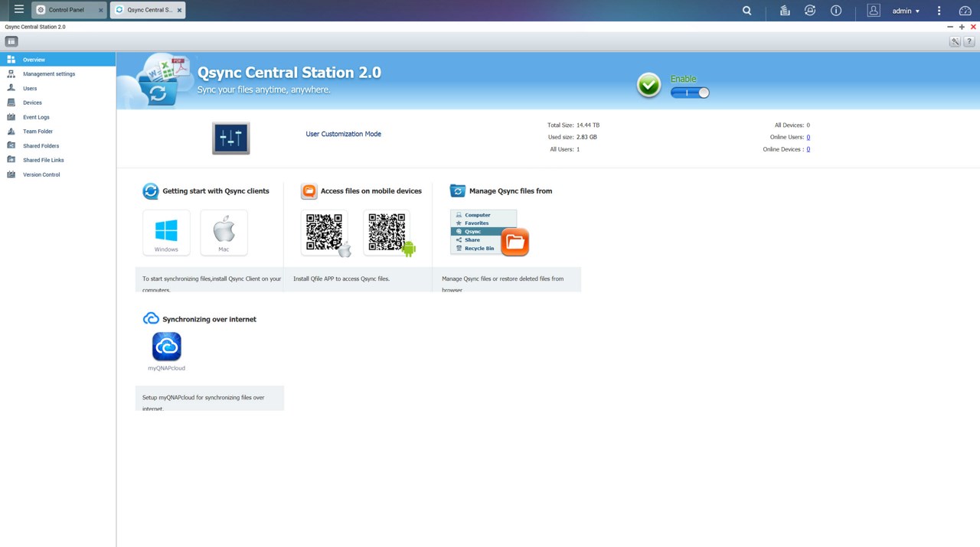Select Overview in the sidebar

(58, 60)
